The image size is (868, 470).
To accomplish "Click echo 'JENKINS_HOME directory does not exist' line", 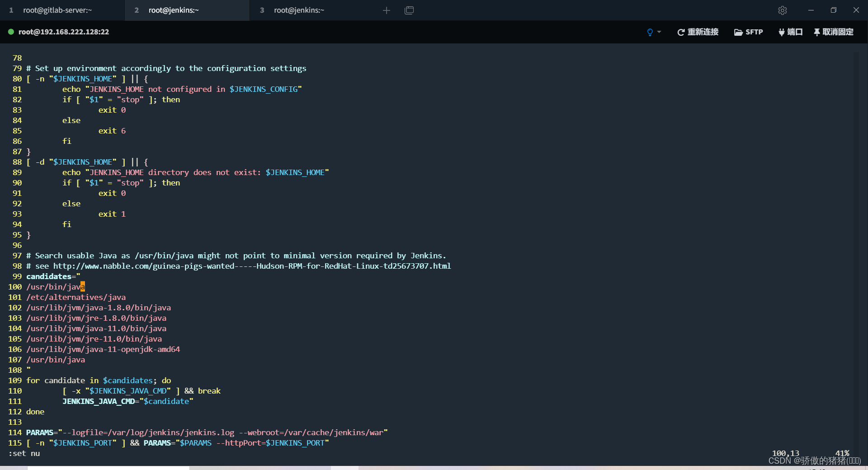I will [x=196, y=172].
